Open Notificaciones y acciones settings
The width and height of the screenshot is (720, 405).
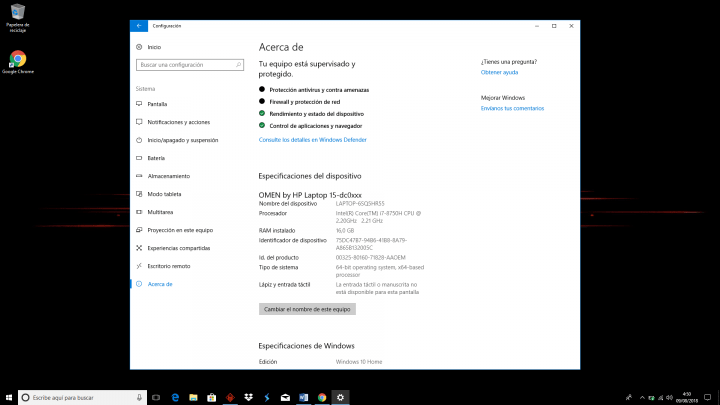coord(173,122)
